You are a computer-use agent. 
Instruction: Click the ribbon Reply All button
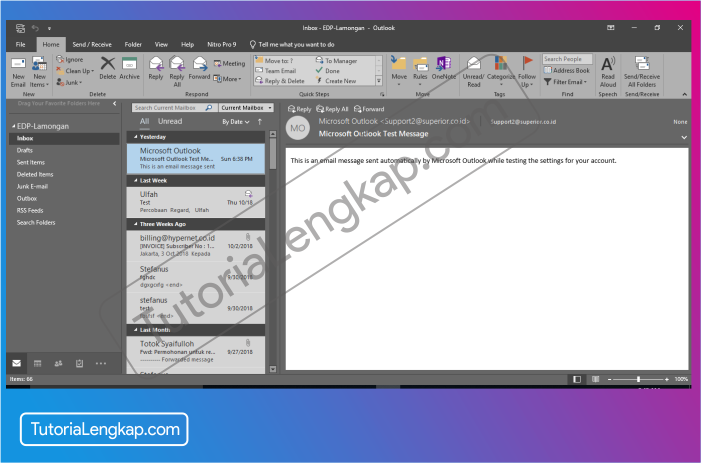177,72
